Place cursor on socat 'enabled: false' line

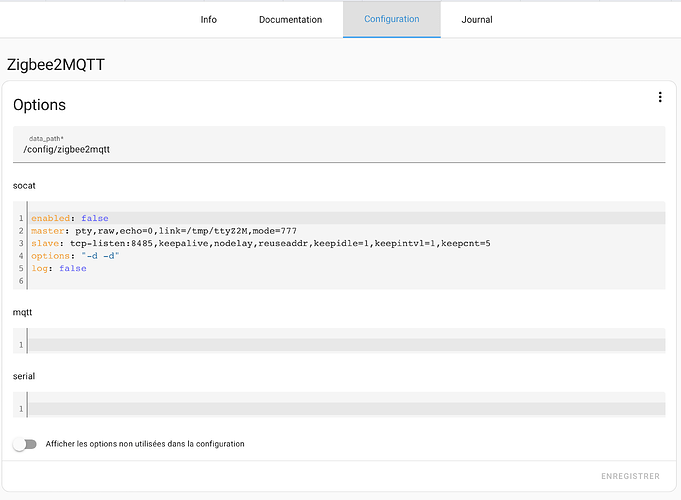pos(347,218)
